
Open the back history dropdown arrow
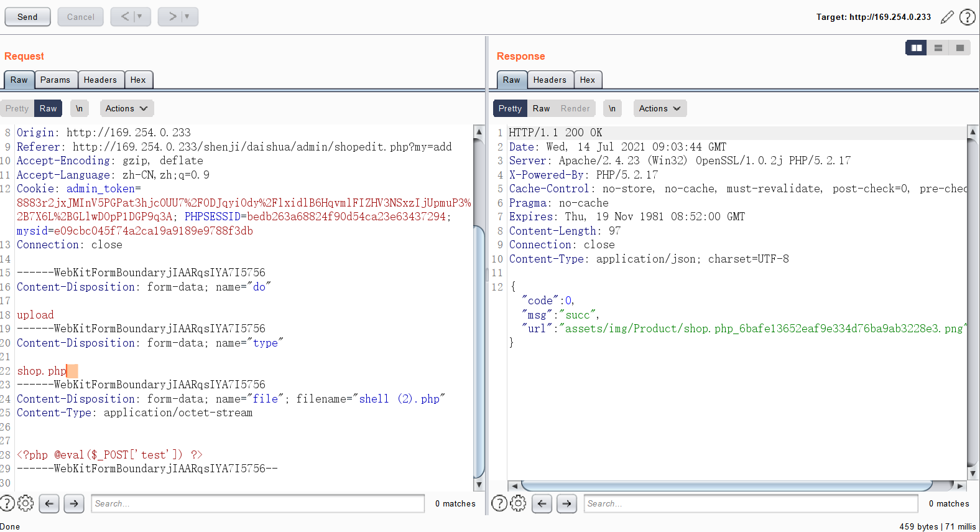(140, 17)
